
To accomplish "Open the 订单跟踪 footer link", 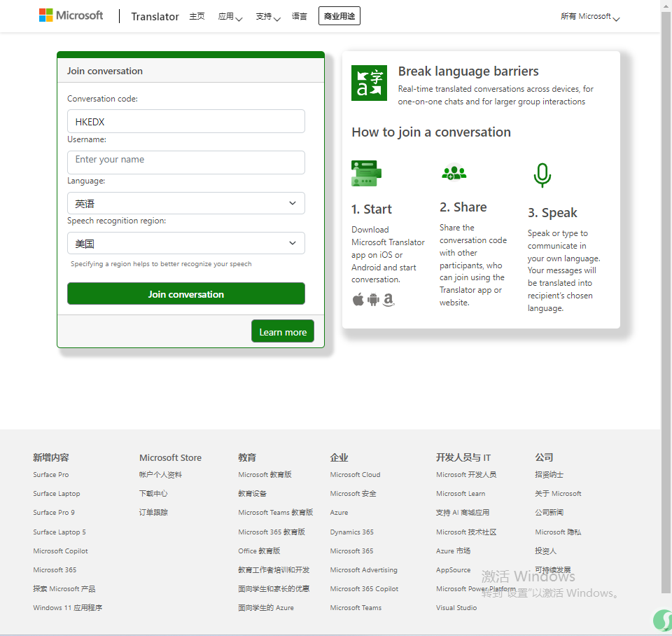I will [x=153, y=512].
